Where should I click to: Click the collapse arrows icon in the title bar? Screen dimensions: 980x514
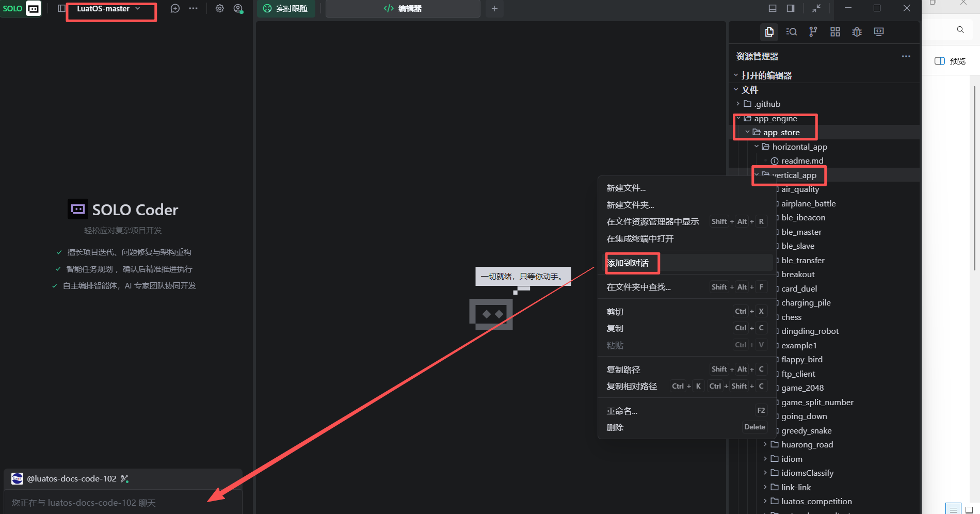(x=816, y=8)
